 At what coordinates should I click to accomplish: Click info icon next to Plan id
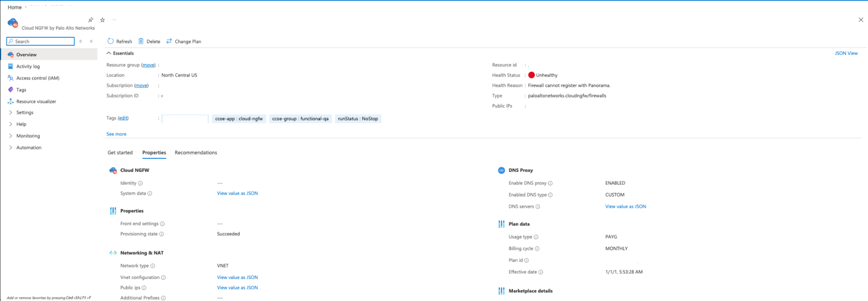(527, 260)
